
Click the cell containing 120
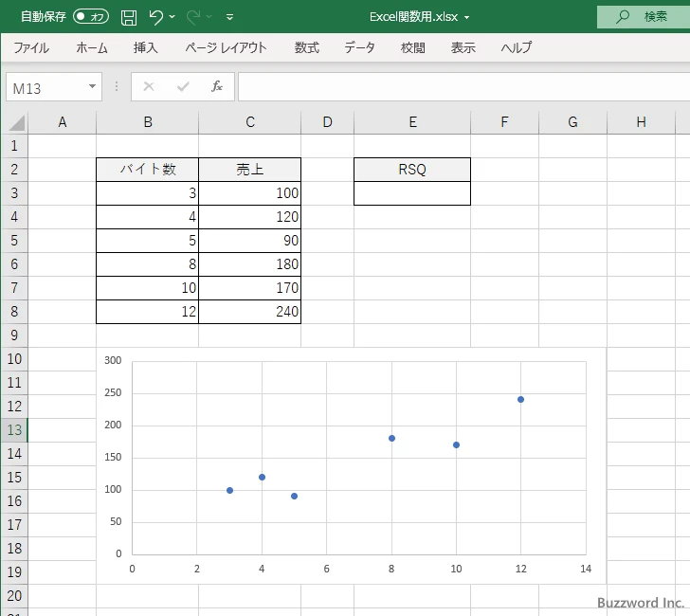pos(250,217)
